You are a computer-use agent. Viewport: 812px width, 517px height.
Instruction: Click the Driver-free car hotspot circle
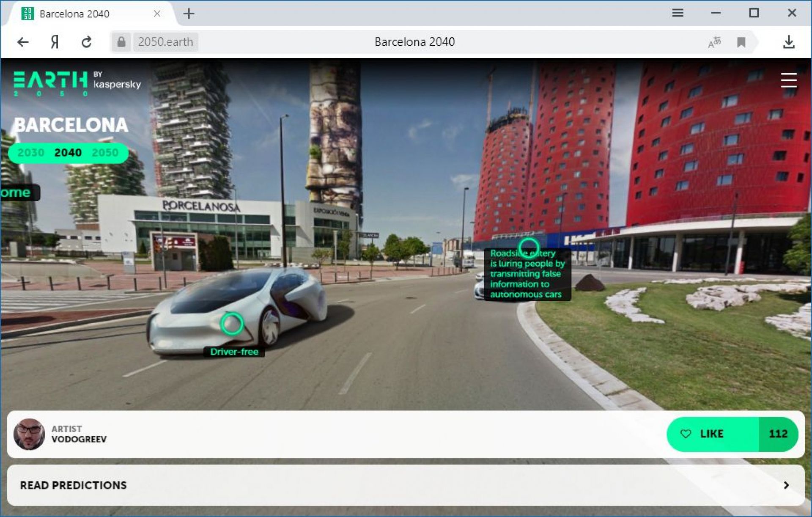coord(232,324)
